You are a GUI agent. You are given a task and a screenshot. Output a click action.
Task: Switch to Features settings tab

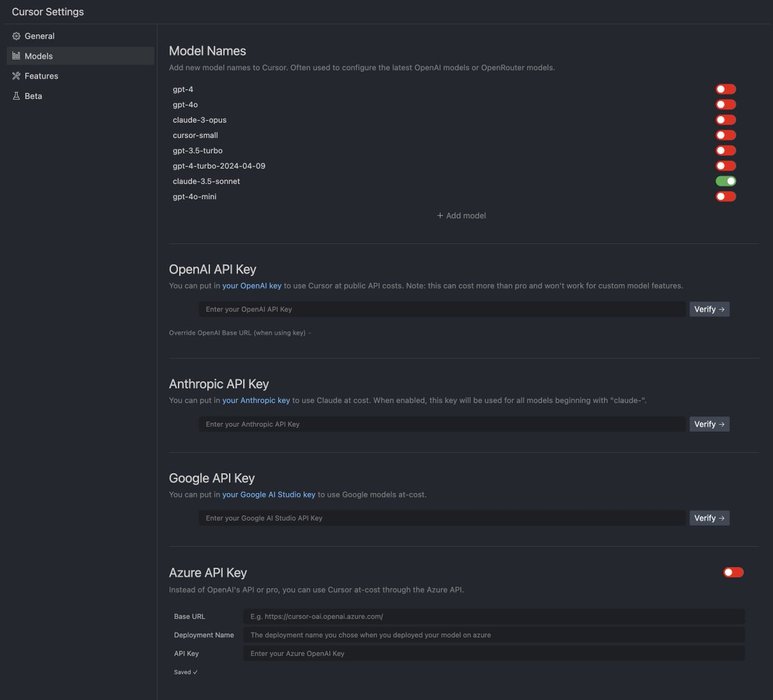pyautogui.click(x=80, y=76)
